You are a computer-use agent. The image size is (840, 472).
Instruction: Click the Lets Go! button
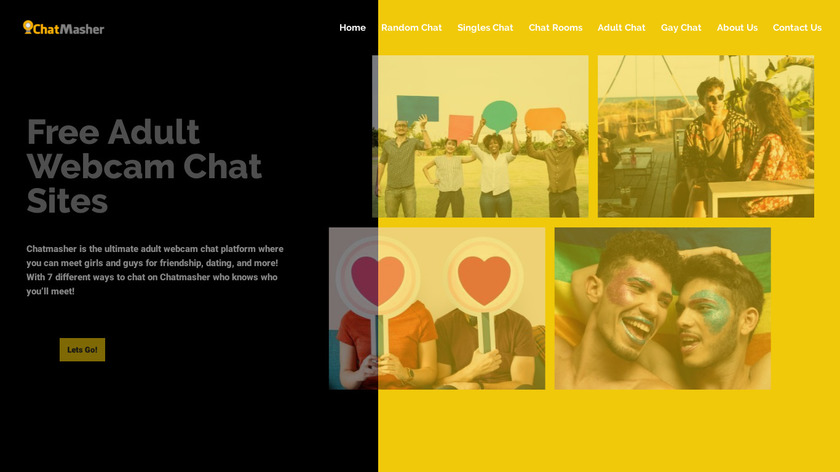pos(82,349)
